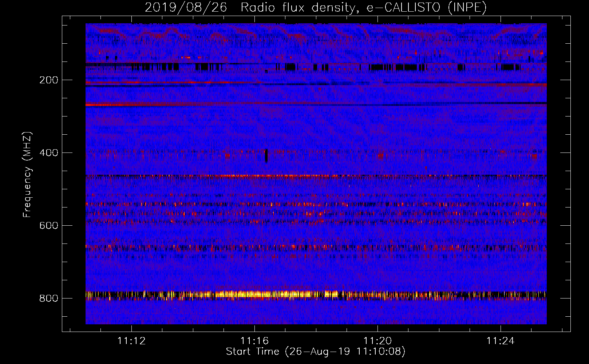Click the 600 frequency tick label
Viewport: 589px width, 364px height.
click(49, 226)
